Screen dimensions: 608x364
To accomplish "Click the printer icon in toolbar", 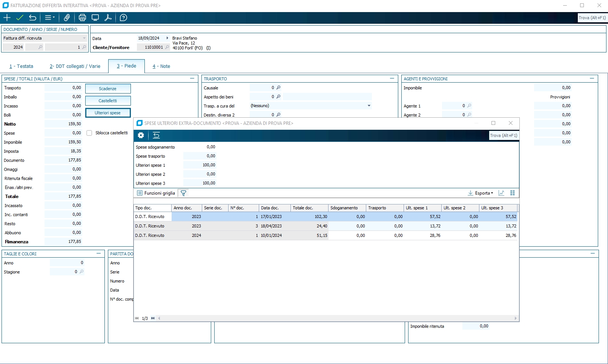I will pyautogui.click(x=82, y=18).
